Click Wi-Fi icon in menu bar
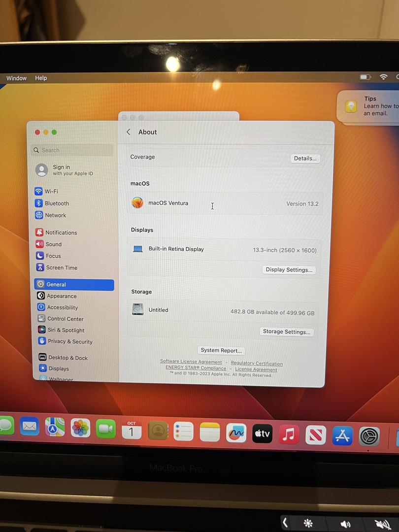 [x=383, y=77]
